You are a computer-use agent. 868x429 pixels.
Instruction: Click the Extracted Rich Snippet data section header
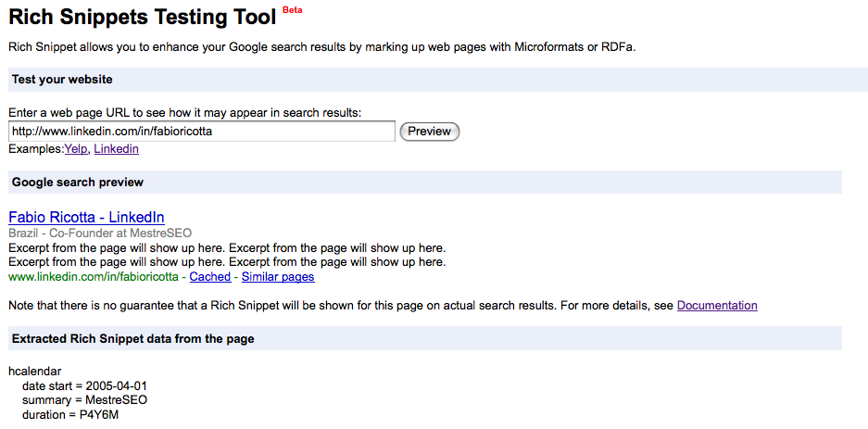(x=132, y=339)
